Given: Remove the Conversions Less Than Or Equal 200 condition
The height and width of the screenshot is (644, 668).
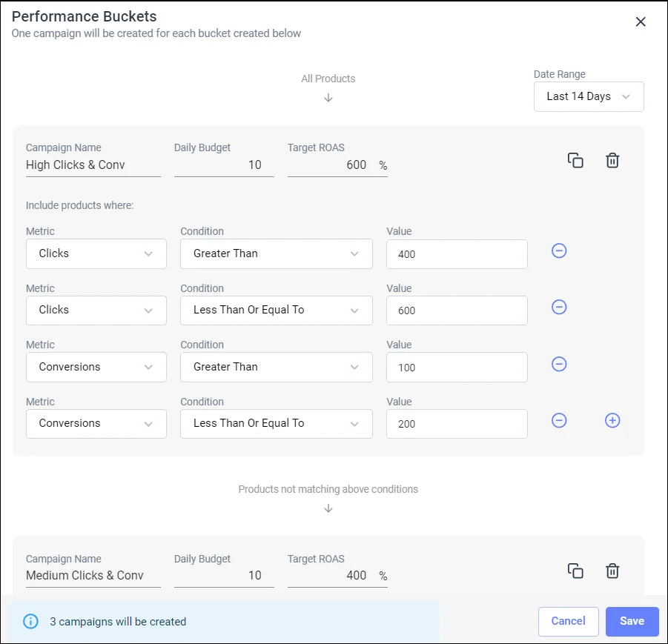Looking at the screenshot, I should [559, 420].
